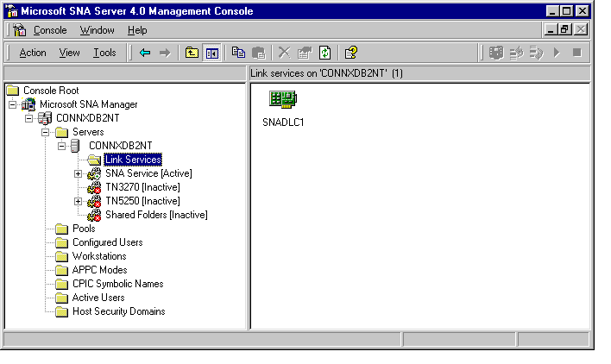
Task: Open the Tools menu button
Action: click(104, 53)
